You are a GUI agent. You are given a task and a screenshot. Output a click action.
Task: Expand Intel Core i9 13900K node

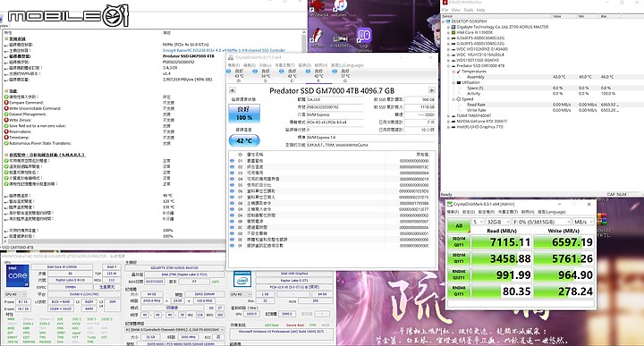pos(448,32)
